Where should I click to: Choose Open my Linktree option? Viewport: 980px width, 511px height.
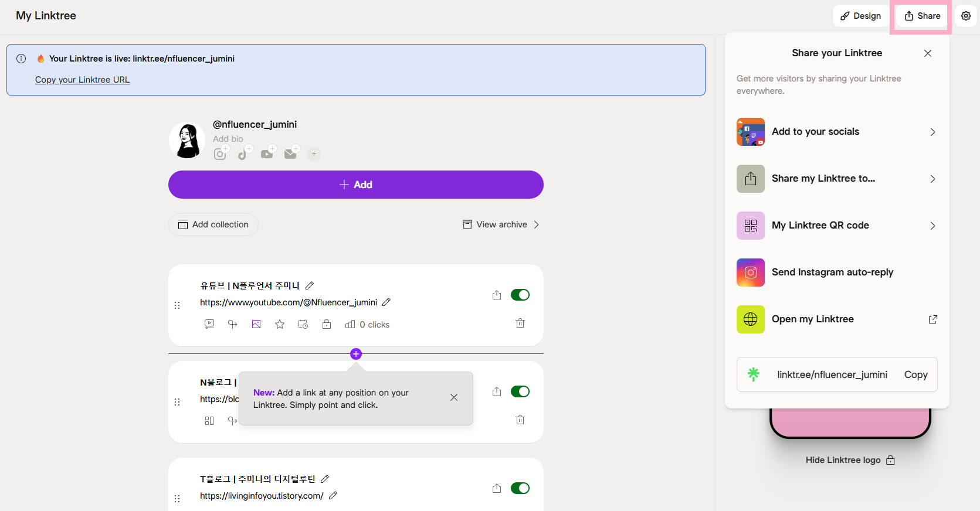coord(837,319)
